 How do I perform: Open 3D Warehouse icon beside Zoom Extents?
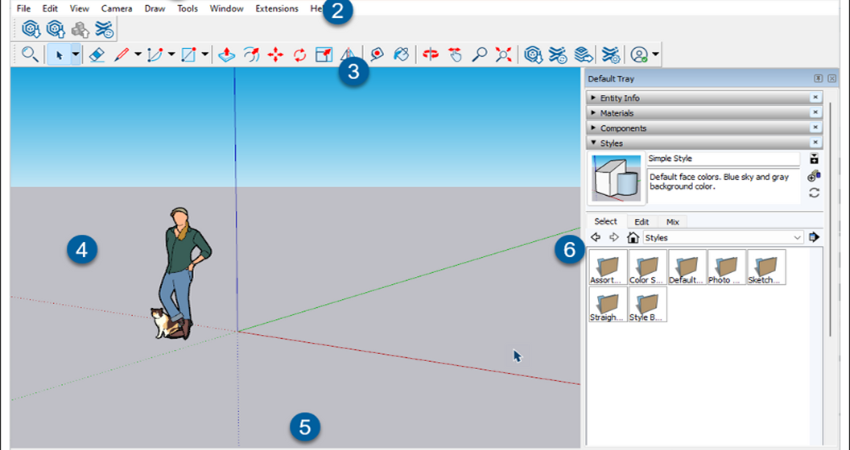[533, 54]
